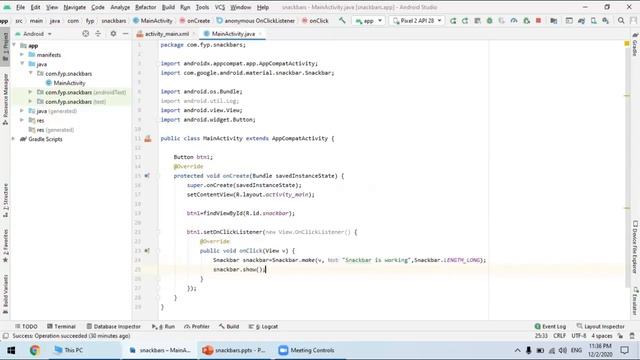640x360 pixels.
Task: Open the app run configuration dropdown
Action: pyautogui.click(x=369, y=20)
